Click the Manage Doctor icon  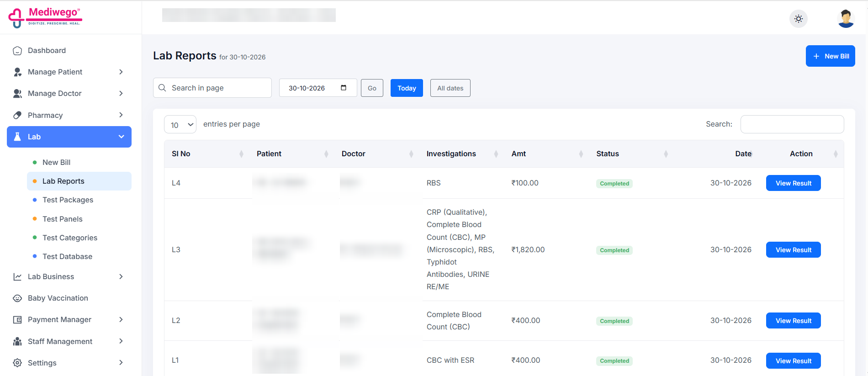coord(17,94)
